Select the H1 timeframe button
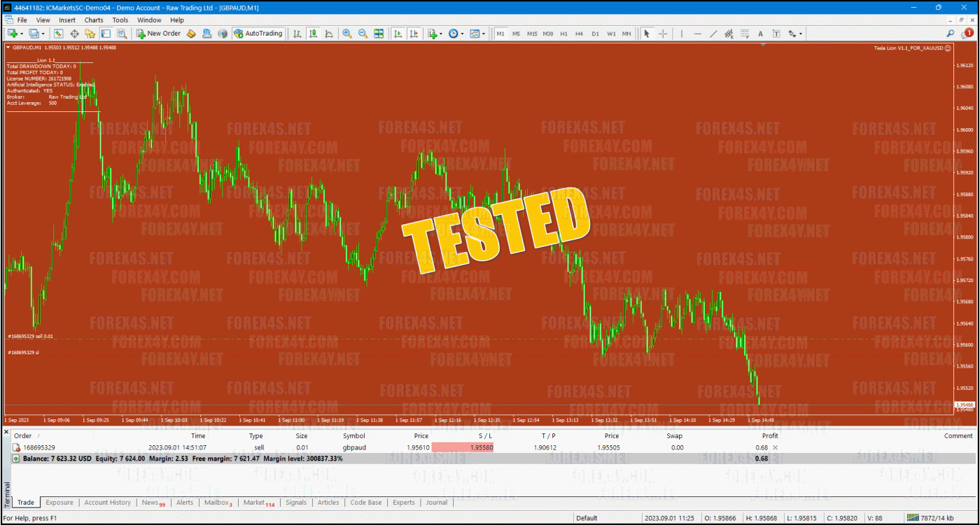 tap(563, 34)
